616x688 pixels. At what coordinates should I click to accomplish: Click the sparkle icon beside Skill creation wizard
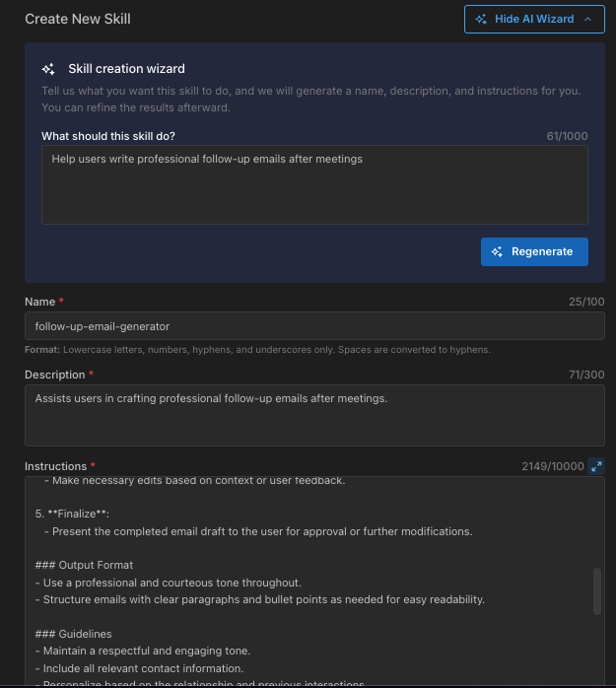tap(48, 69)
